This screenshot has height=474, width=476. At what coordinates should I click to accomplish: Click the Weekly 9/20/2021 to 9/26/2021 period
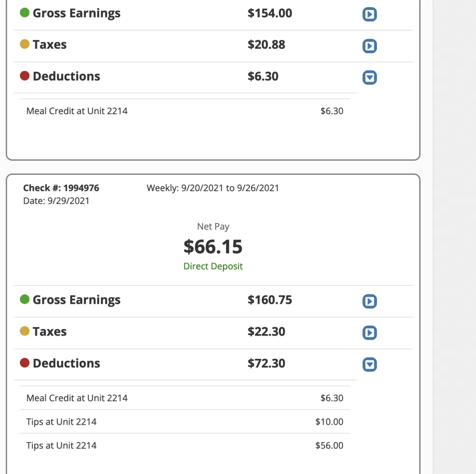pyautogui.click(x=213, y=188)
